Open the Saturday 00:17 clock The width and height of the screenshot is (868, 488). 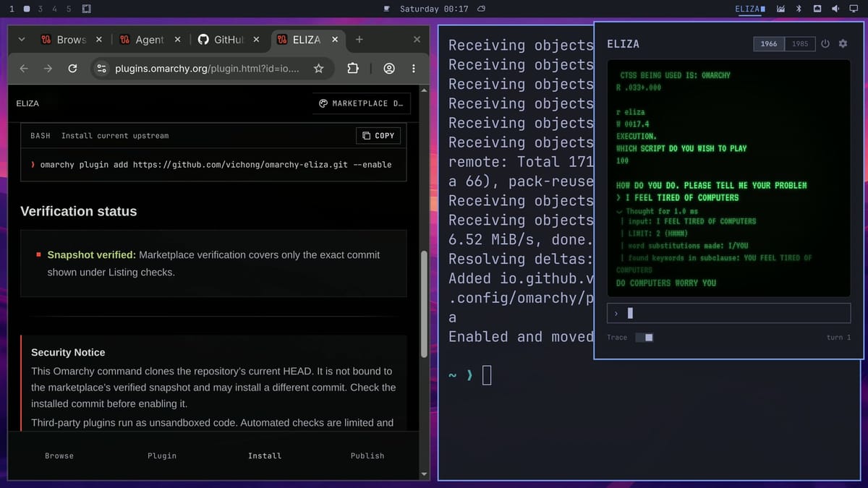(434, 9)
